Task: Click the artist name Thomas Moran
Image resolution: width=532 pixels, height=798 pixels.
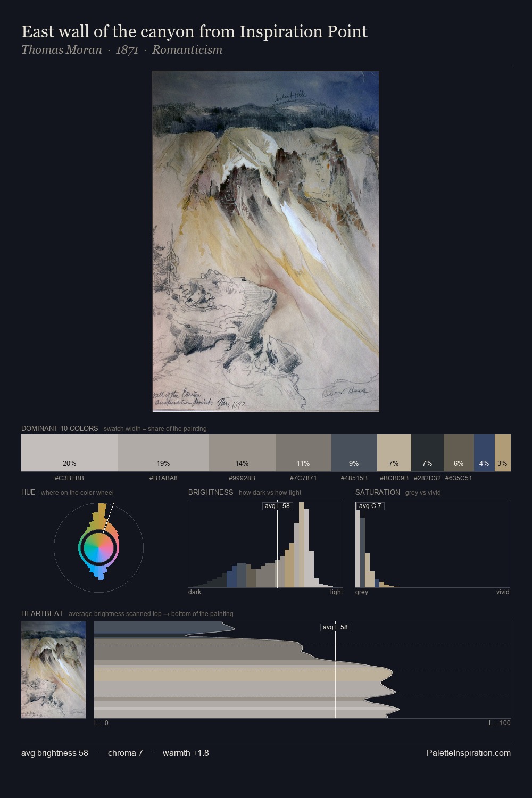Action: pyautogui.click(x=61, y=50)
